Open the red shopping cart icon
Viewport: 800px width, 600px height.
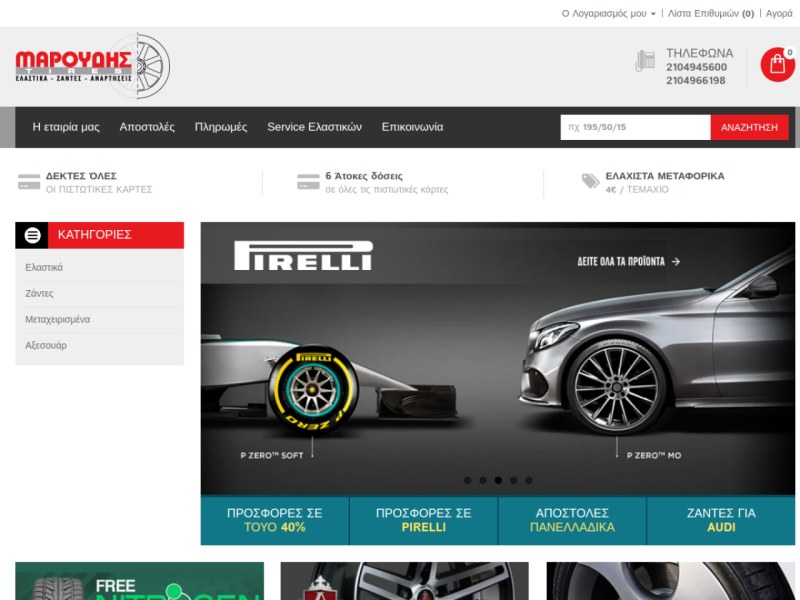click(x=777, y=65)
